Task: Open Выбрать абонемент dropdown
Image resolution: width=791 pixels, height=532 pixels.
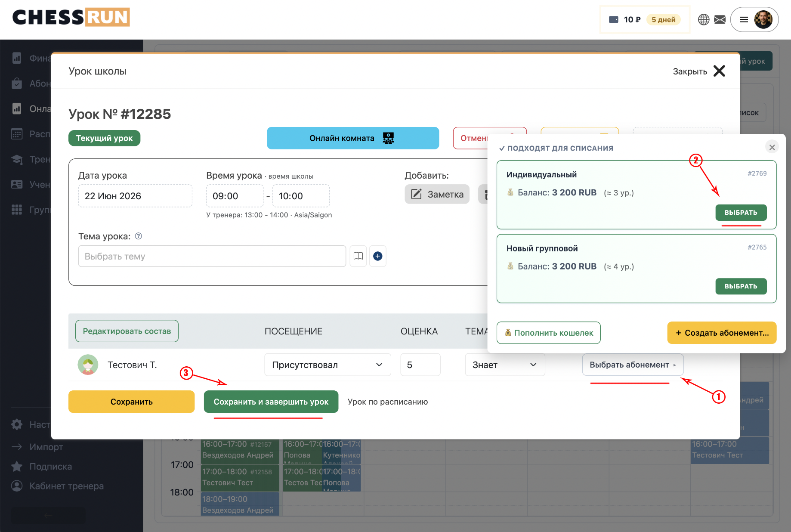Action: pyautogui.click(x=633, y=365)
